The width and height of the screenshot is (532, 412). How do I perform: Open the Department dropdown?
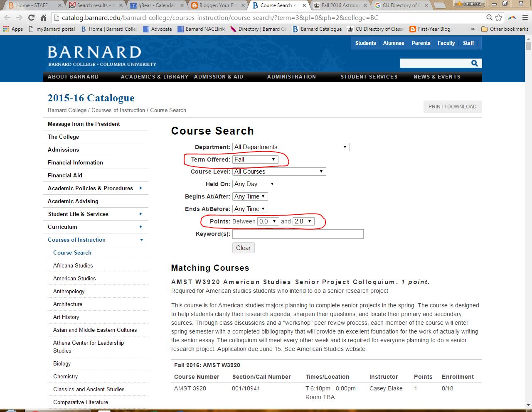click(291, 147)
